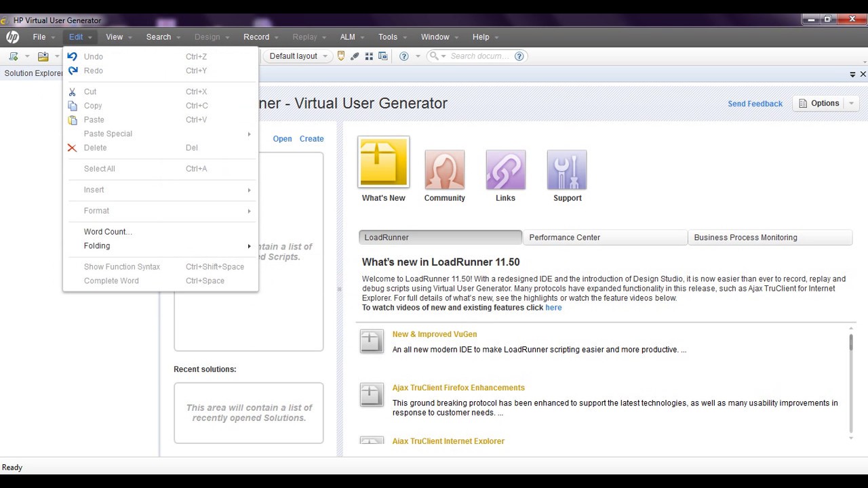This screenshot has width=868, height=488.
Task: Click the window layout toolbar icon
Action: [x=383, y=56]
